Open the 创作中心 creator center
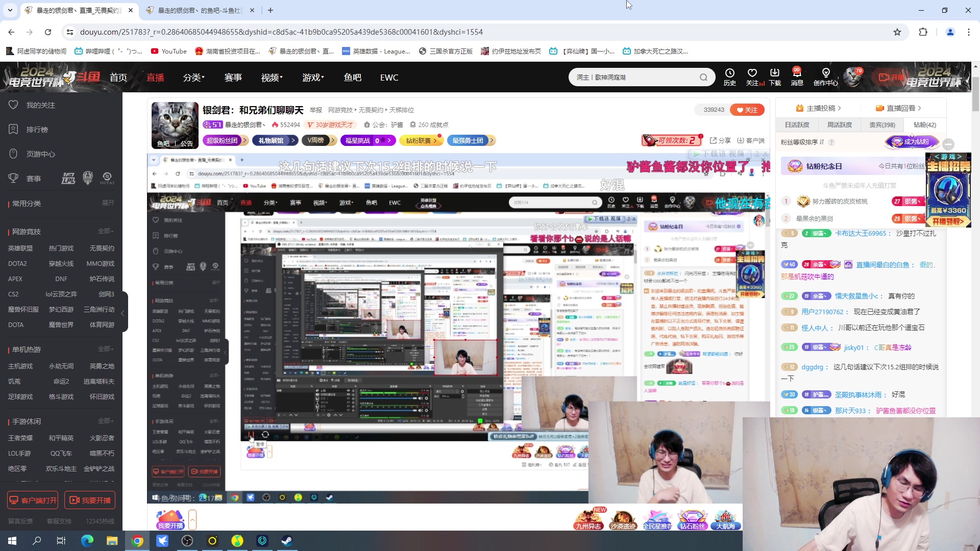This screenshot has height=551, width=980. 825,77
